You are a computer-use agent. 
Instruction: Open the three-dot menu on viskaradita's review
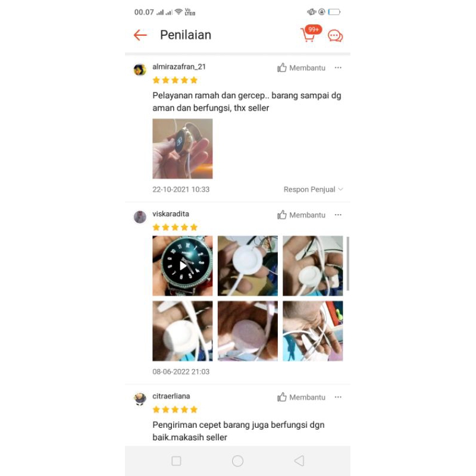point(338,215)
